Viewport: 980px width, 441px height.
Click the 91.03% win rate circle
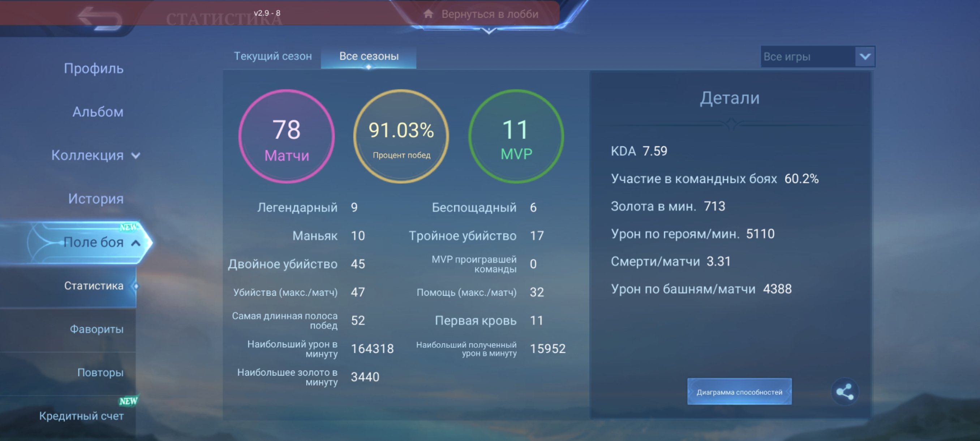[401, 137]
